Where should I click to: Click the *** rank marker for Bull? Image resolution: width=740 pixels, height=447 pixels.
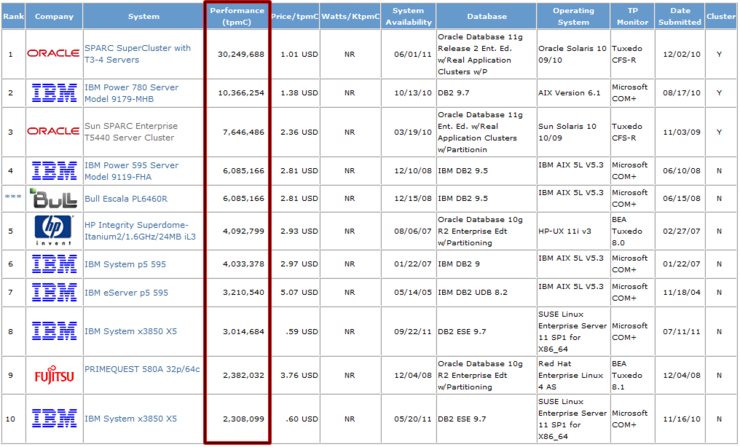pyautogui.click(x=13, y=197)
